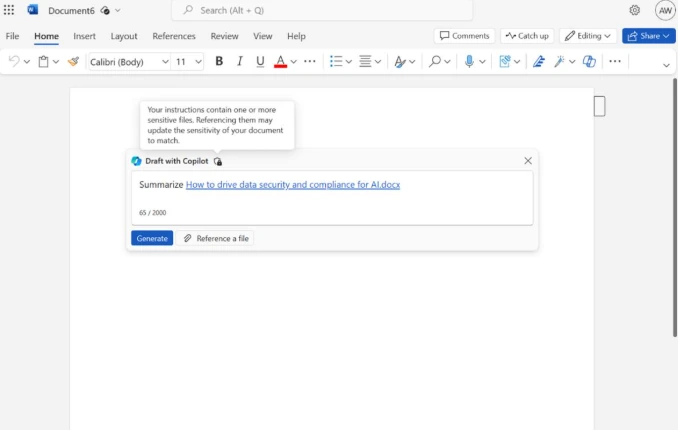This screenshot has height=430, width=678.
Task: Show more font options ellipsis
Action: [310, 61]
